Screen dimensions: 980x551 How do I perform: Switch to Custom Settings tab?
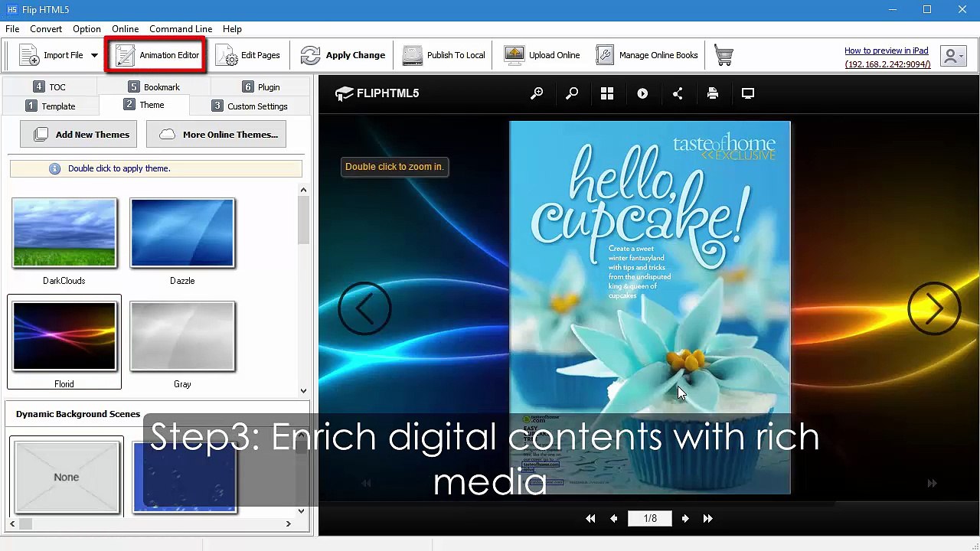click(250, 106)
